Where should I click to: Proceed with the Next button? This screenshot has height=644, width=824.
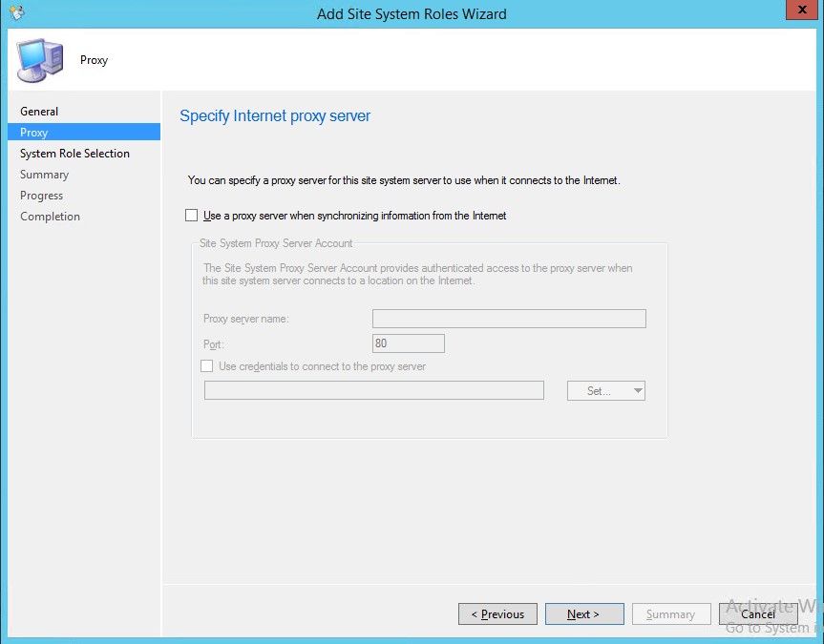pos(583,614)
